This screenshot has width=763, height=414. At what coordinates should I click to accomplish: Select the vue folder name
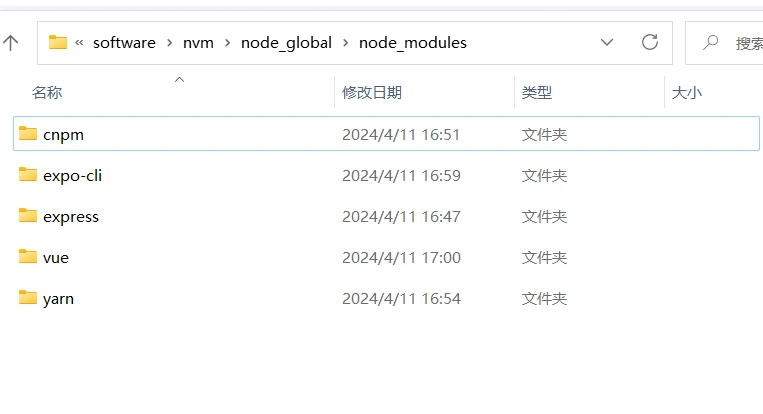point(55,258)
